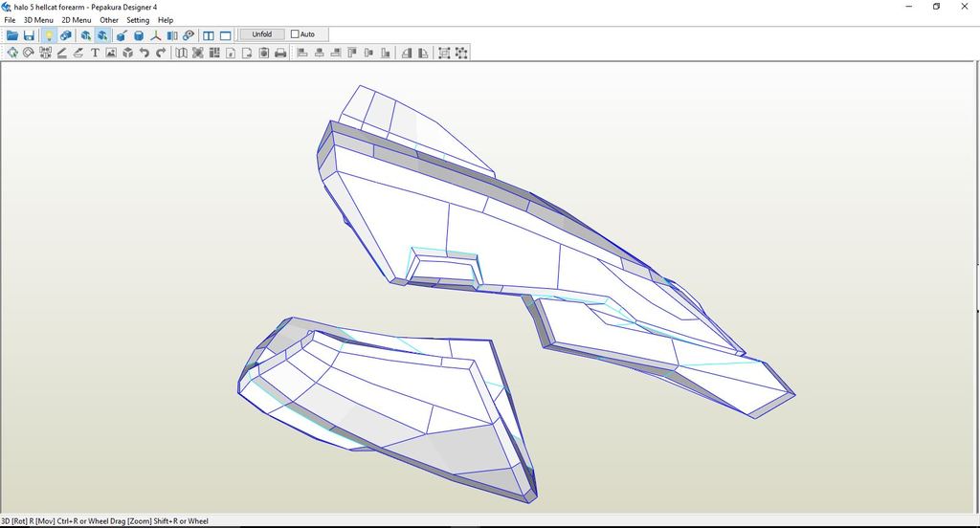Select the Text tool labeled T
The height and width of the screenshot is (528, 980).
point(95,54)
